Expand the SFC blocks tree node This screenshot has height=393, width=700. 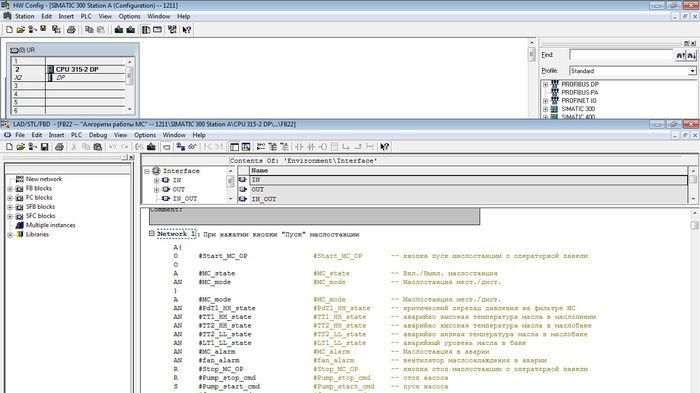10,216
